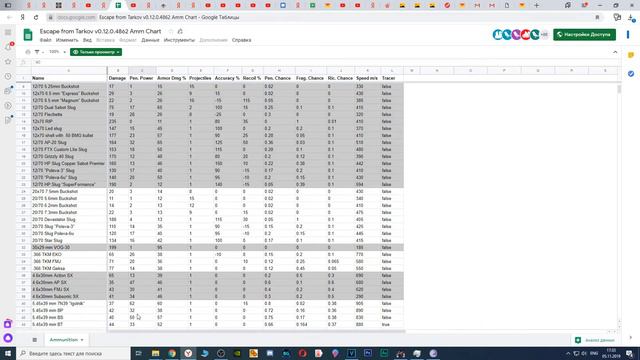
Task: Open the Инструменты menu
Action: coord(179,40)
